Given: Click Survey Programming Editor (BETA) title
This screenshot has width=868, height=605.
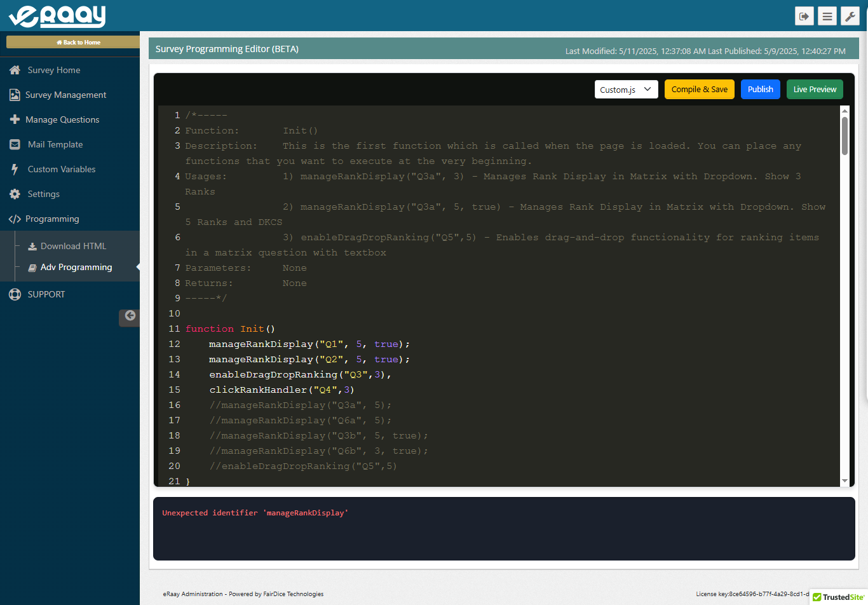Looking at the screenshot, I should [x=227, y=49].
